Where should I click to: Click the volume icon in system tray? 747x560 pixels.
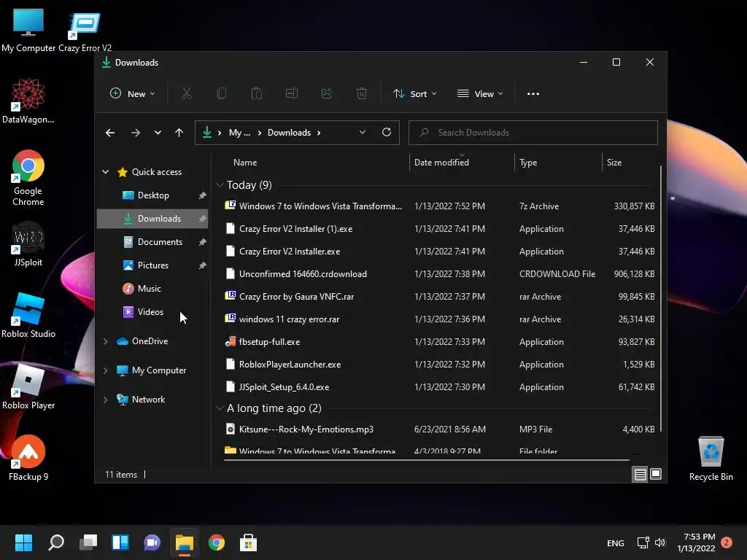click(659, 542)
